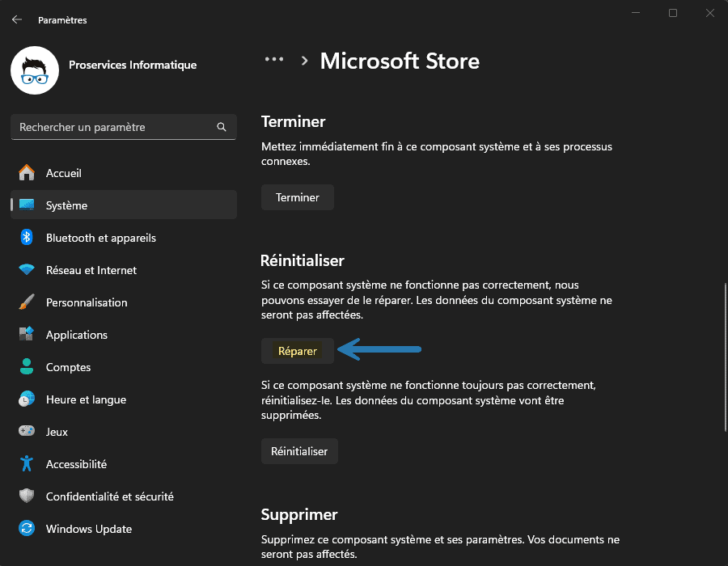Open Heure et langue settings

[87, 399]
